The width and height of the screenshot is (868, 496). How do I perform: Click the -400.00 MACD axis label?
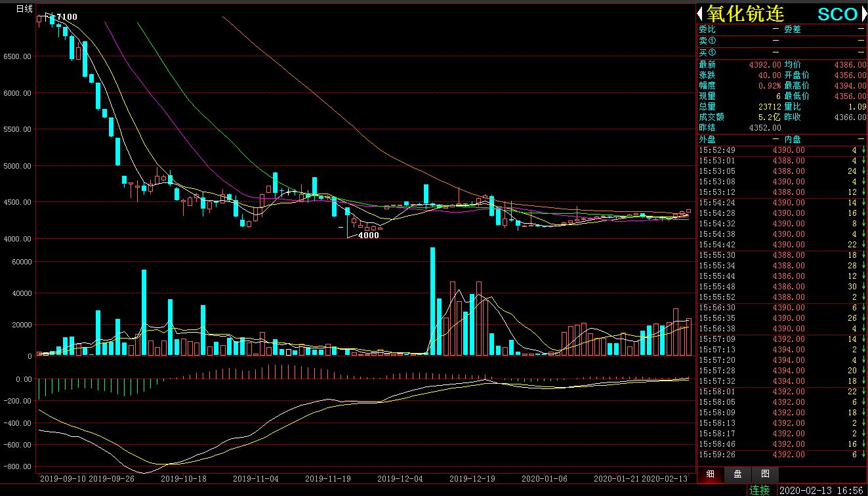18,423
